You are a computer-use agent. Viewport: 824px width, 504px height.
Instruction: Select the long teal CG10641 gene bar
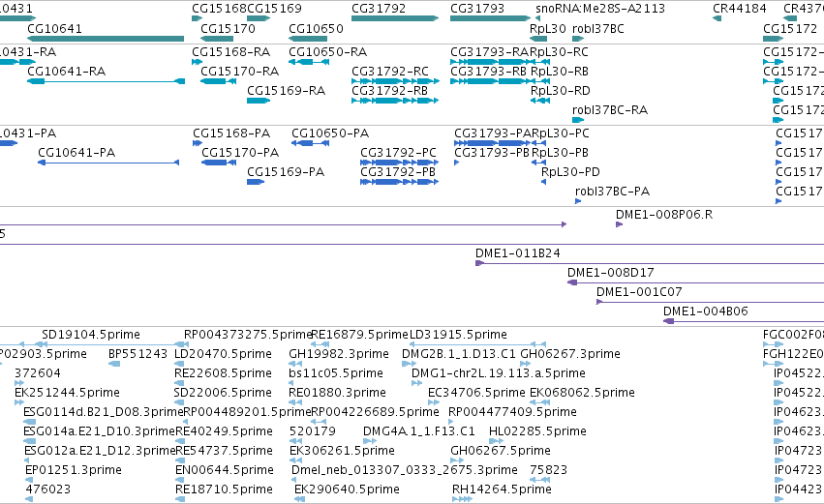[106, 39]
